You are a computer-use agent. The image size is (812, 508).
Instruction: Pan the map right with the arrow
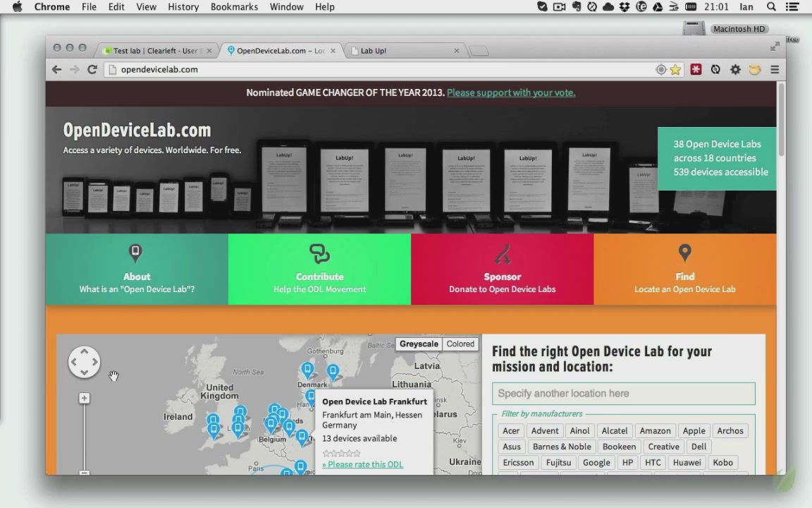pyautogui.click(x=94, y=362)
